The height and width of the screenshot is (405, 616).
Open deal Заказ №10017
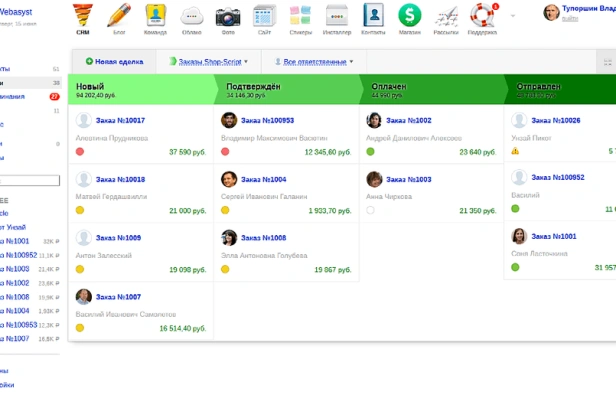[x=120, y=120]
